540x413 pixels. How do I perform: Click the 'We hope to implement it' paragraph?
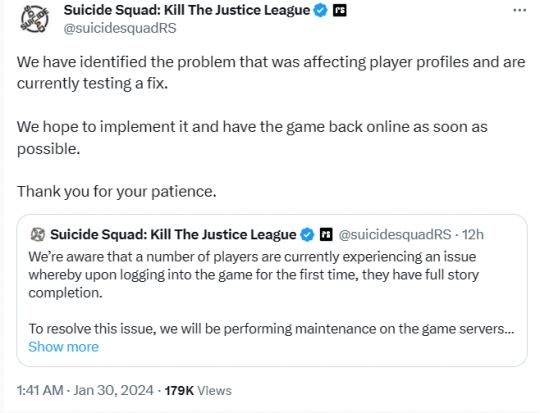tap(252, 138)
